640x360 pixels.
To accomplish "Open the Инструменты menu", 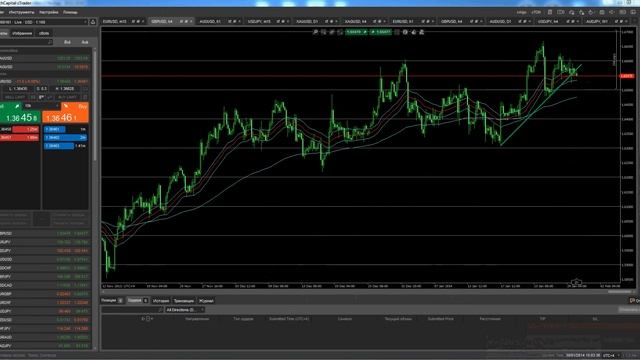I will click(22, 12).
